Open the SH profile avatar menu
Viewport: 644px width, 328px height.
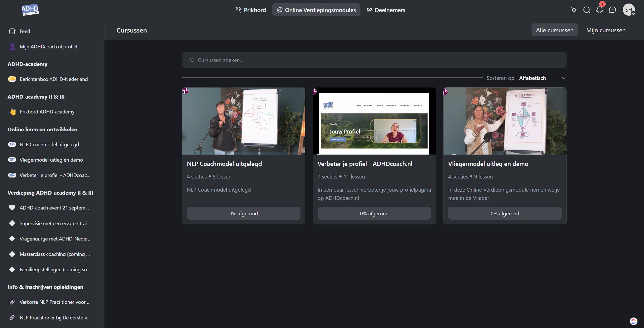tap(628, 10)
